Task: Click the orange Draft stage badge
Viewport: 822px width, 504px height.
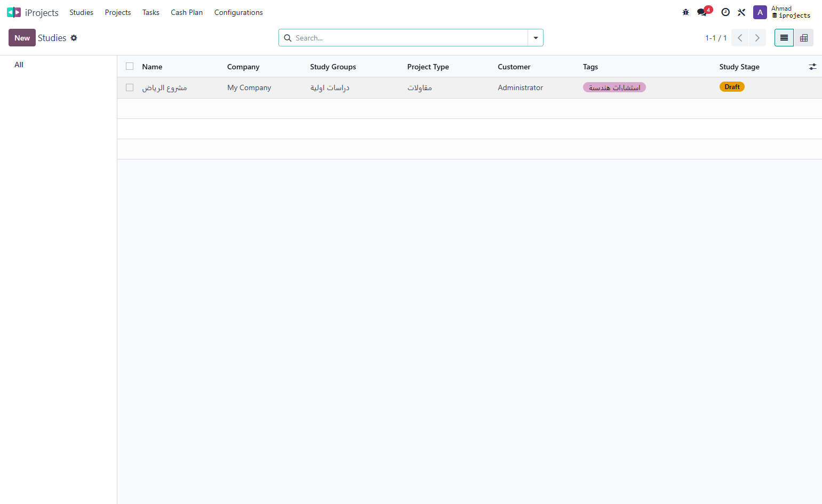Action: click(732, 87)
